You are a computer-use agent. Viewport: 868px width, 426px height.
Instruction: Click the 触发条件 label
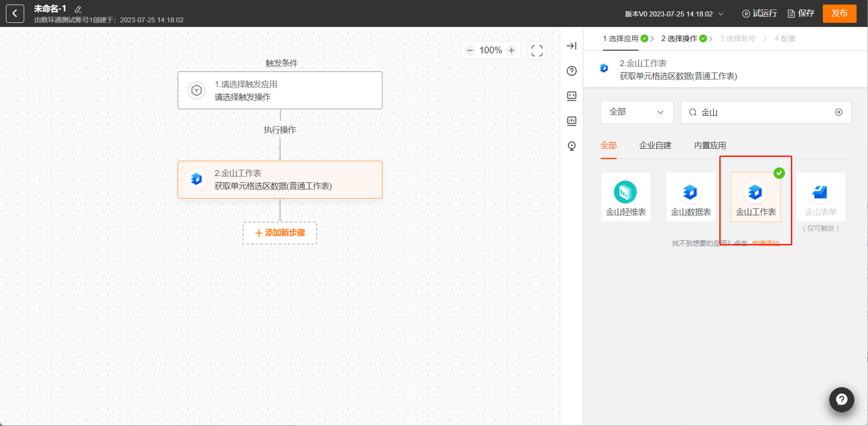tap(281, 63)
